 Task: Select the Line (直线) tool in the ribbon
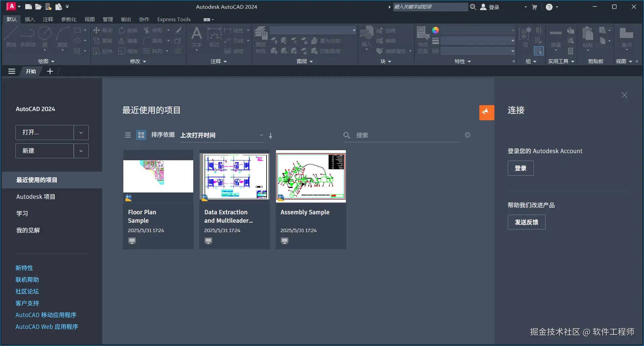[11, 37]
